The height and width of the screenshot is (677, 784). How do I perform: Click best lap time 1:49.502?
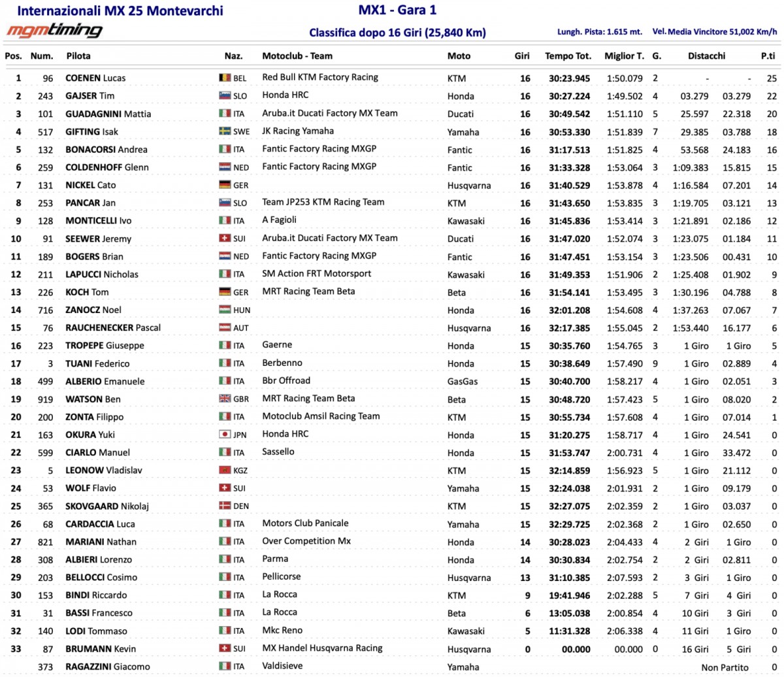(x=625, y=96)
